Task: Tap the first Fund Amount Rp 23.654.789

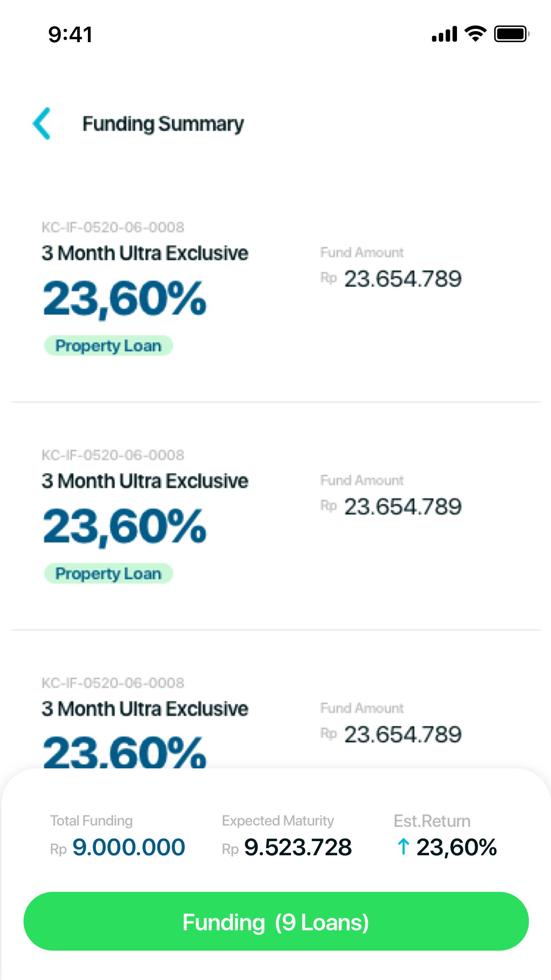Action: click(391, 279)
